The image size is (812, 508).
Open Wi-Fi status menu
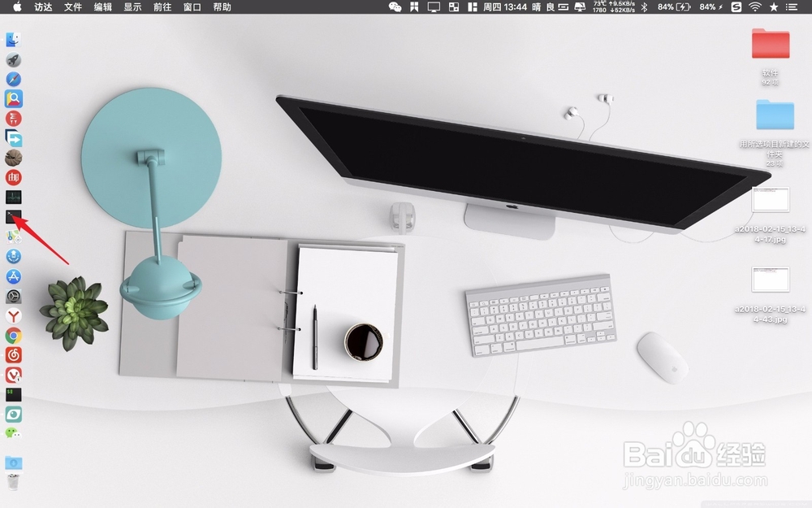coord(755,7)
